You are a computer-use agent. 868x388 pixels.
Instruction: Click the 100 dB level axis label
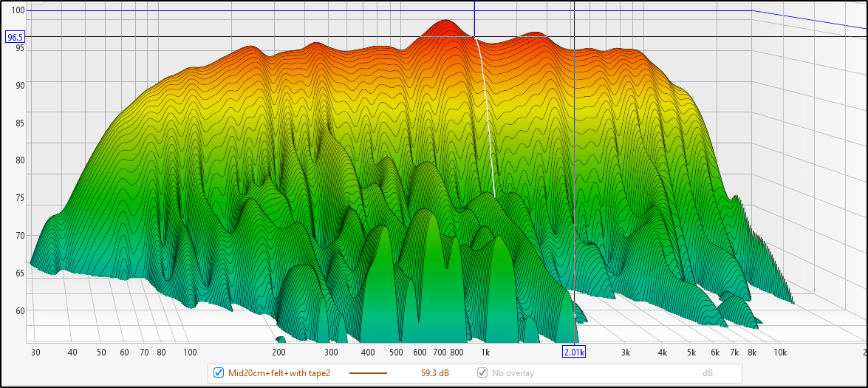18,10
